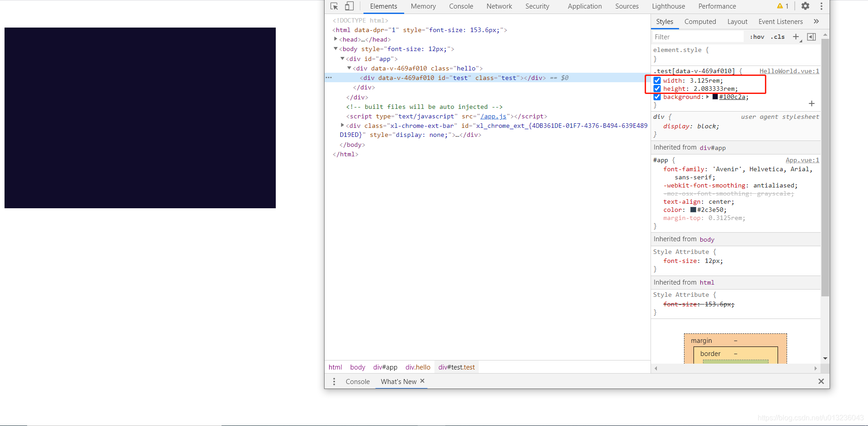Image resolution: width=868 pixels, height=426 pixels.
Task: Follow the App.vue:1 stylesheet link
Action: (x=802, y=160)
